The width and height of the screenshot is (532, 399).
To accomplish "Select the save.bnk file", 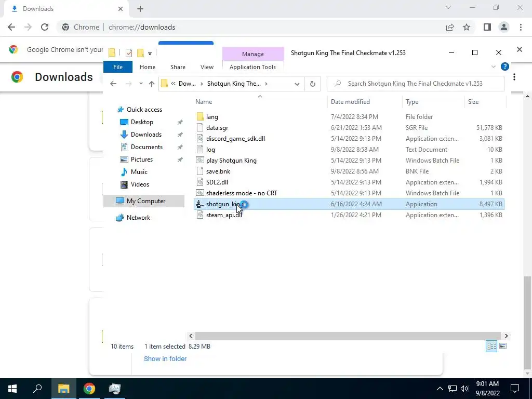I will point(218,171).
